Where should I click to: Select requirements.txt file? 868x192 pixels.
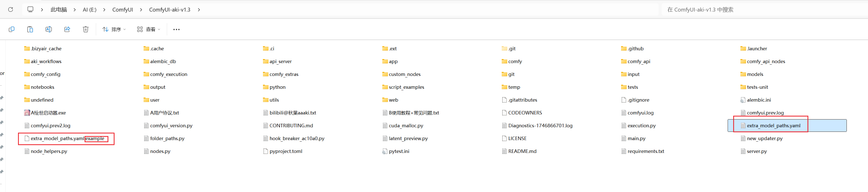tap(643, 151)
